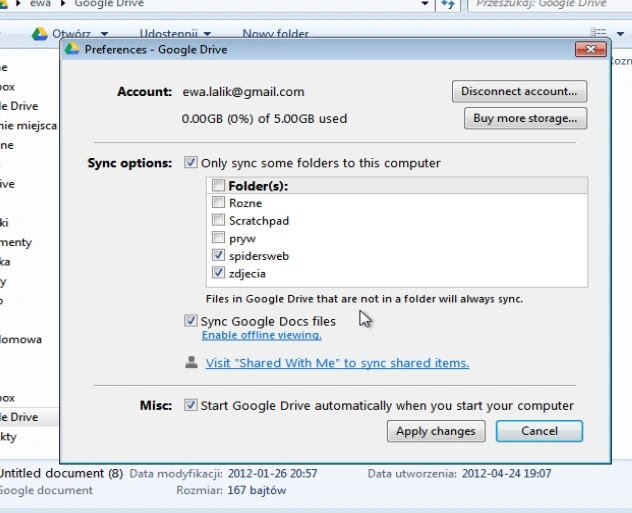Viewport: 632px width, 513px height.
Task: Toggle the Folder(s) select-all checkbox
Action: 218,185
